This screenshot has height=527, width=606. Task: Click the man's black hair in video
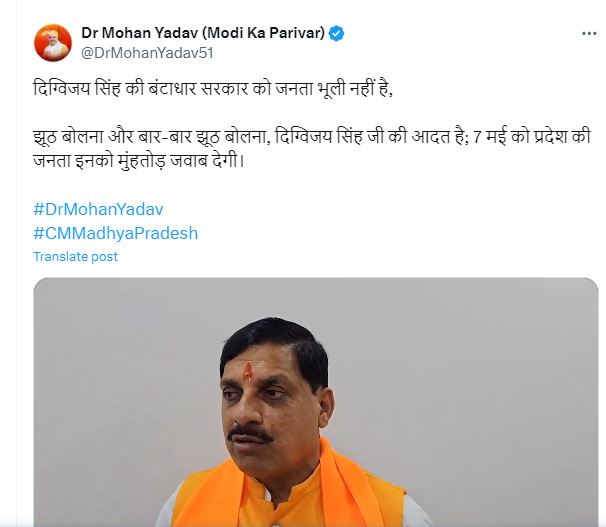tap(276, 344)
